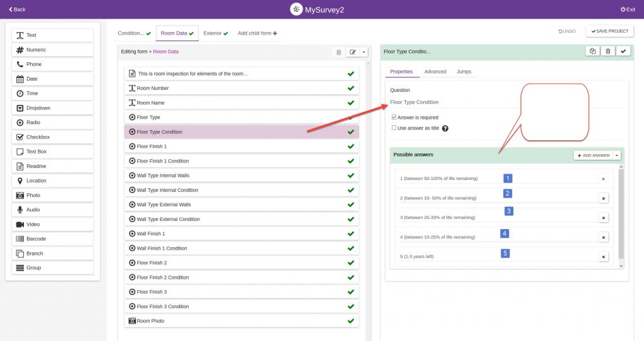
Task: Open the dropdown arrow next to Add Answer
Action: pyautogui.click(x=617, y=155)
